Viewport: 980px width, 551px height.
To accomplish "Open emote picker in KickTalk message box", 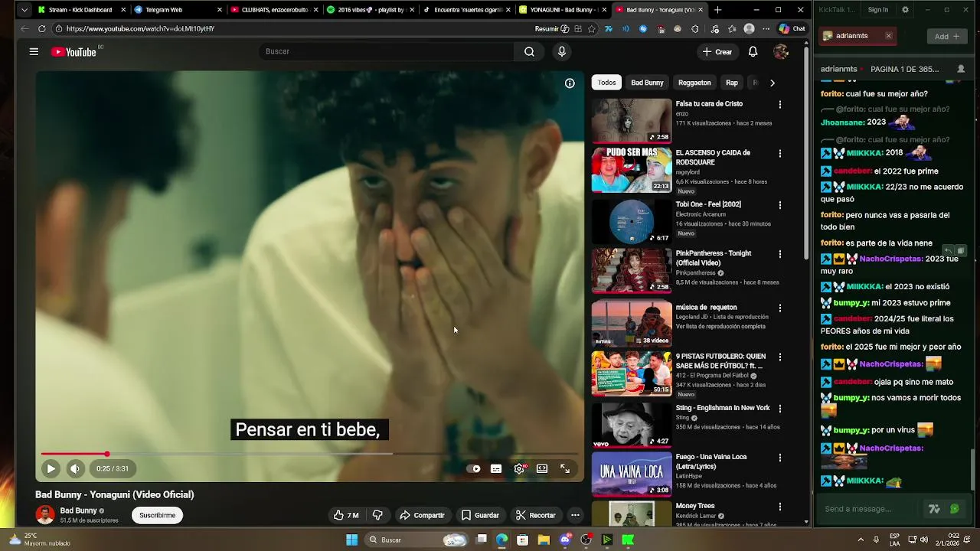I will [x=954, y=509].
